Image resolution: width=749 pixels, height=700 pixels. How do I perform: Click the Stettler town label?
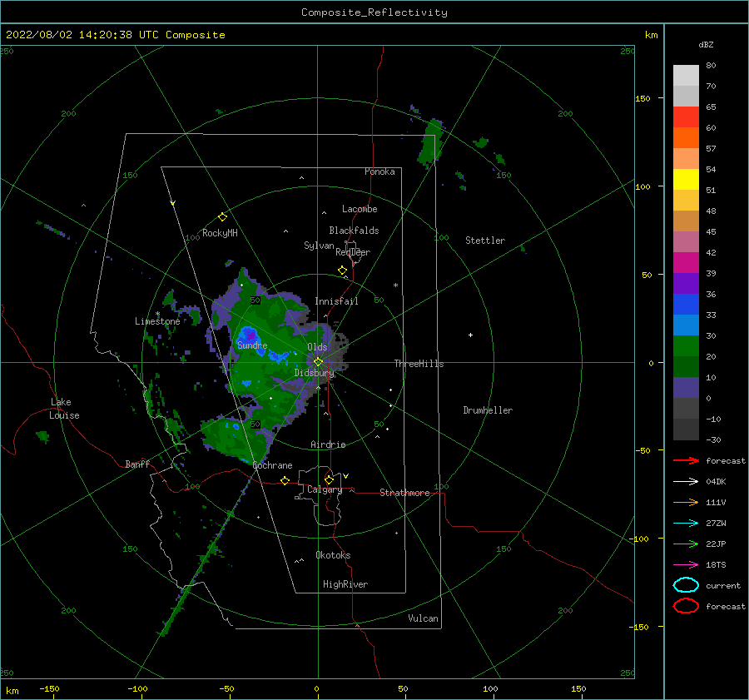485,241
